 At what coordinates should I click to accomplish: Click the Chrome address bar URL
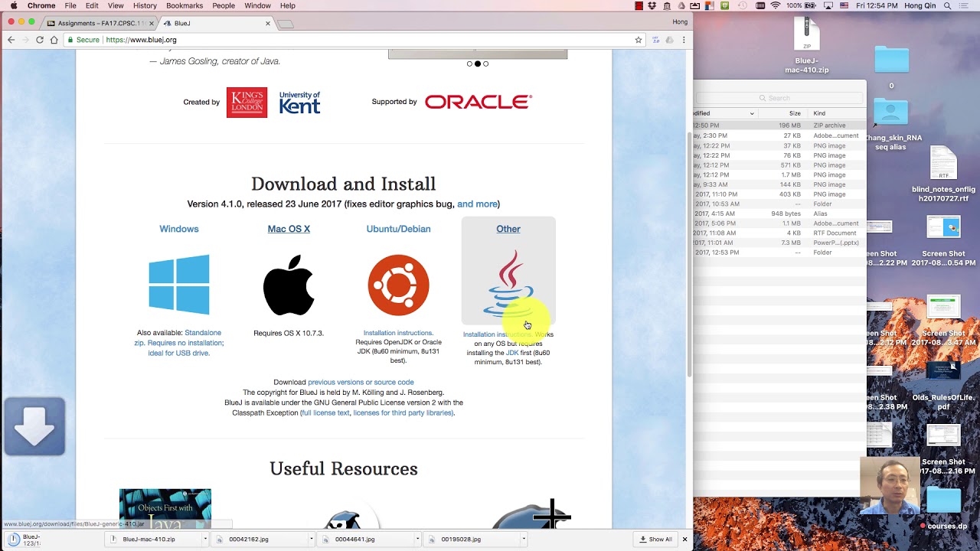point(142,40)
